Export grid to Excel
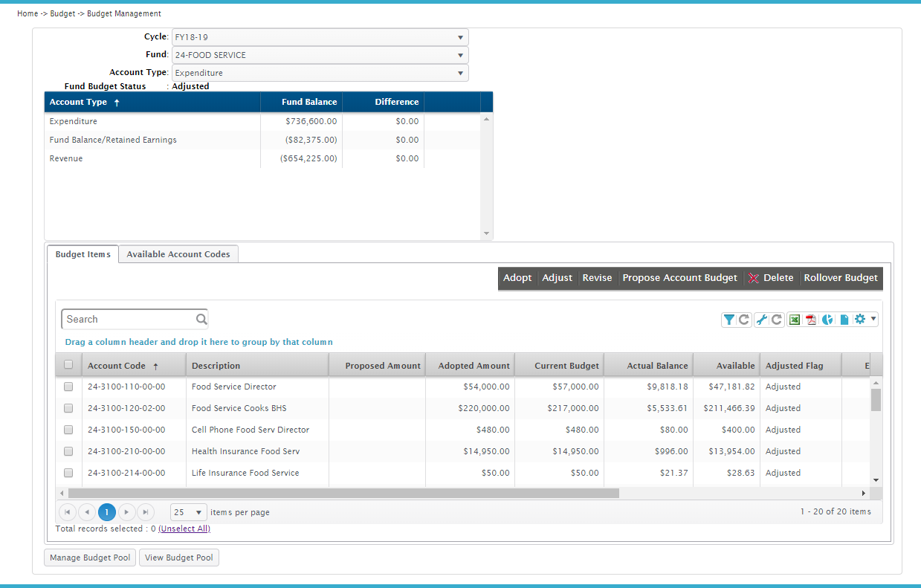 (x=795, y=320)
